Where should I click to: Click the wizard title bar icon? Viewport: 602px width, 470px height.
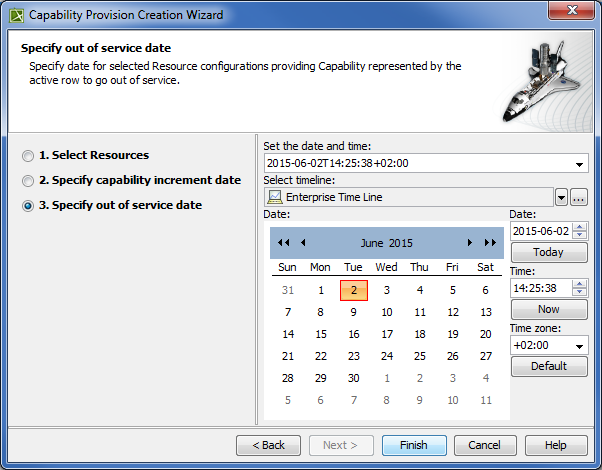click(x=17, y=15)
